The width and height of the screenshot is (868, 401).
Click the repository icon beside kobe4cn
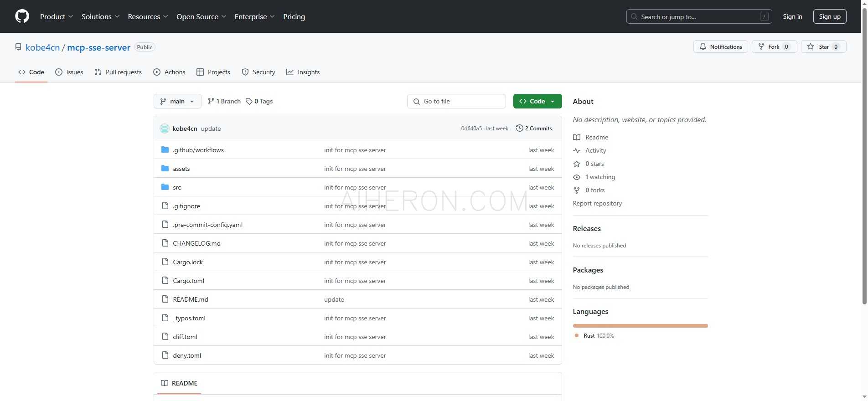coord(18,47)
